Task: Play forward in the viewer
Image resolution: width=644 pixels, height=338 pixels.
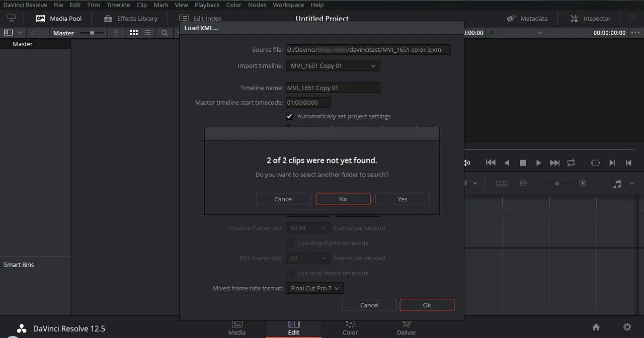Action: [x=538, y=162]
